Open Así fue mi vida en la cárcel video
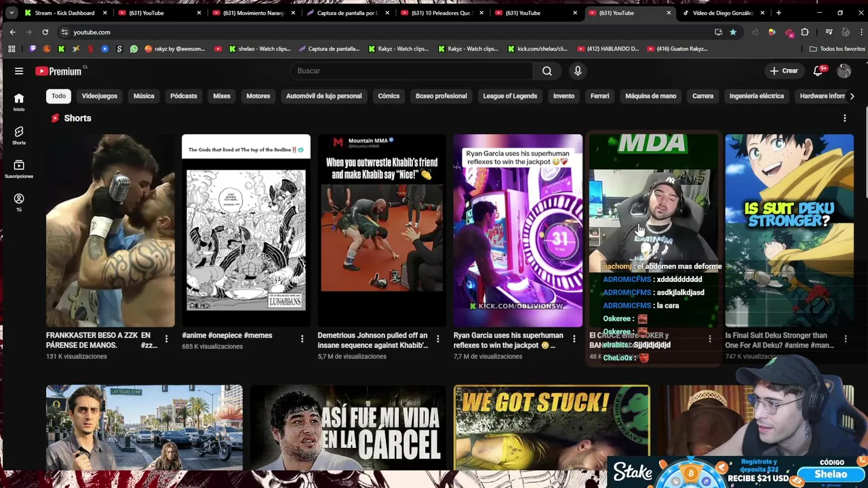The height and width of the screenshot is (488, 868). 348,427
